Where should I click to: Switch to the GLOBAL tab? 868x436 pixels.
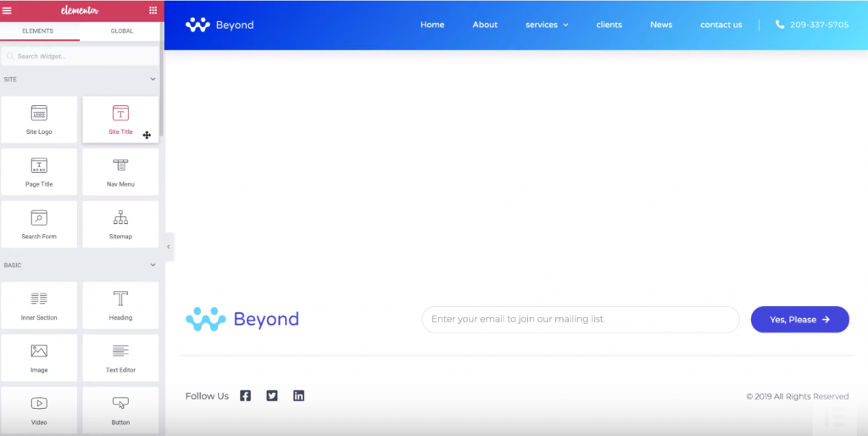121,31
